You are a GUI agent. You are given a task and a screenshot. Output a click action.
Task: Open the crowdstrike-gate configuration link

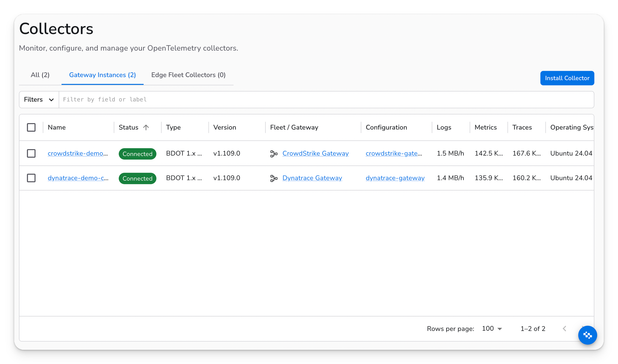pyautogui.click(x=394, y=153)
